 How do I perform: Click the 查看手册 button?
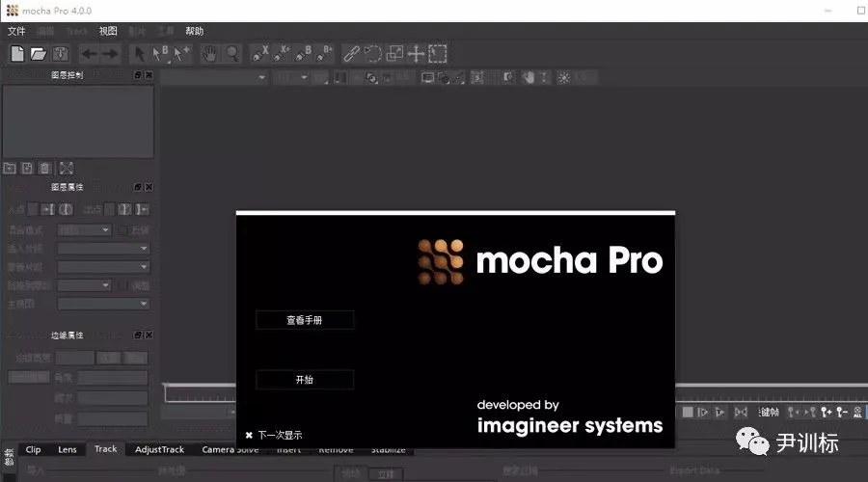[x=305, y=320]
